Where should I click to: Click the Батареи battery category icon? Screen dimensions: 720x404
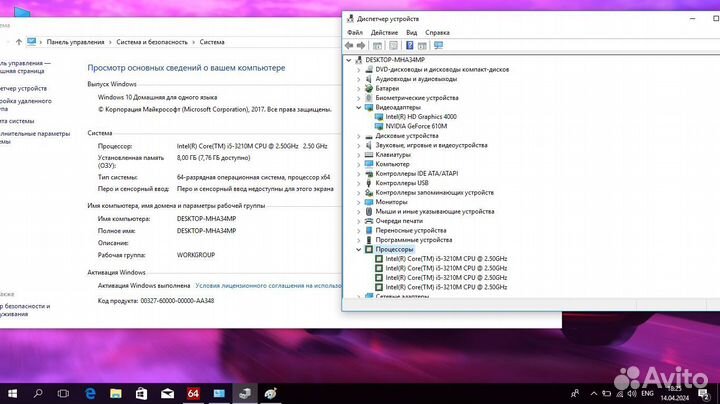coord(369,88)
